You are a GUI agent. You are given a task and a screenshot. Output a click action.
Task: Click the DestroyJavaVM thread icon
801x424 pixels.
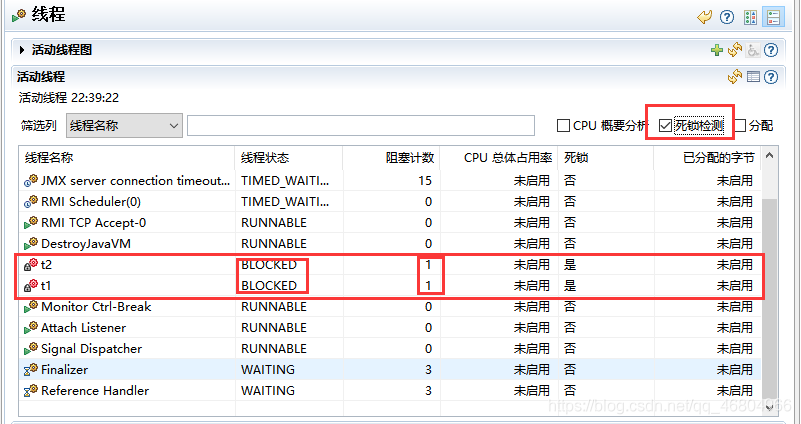point(31,244)
